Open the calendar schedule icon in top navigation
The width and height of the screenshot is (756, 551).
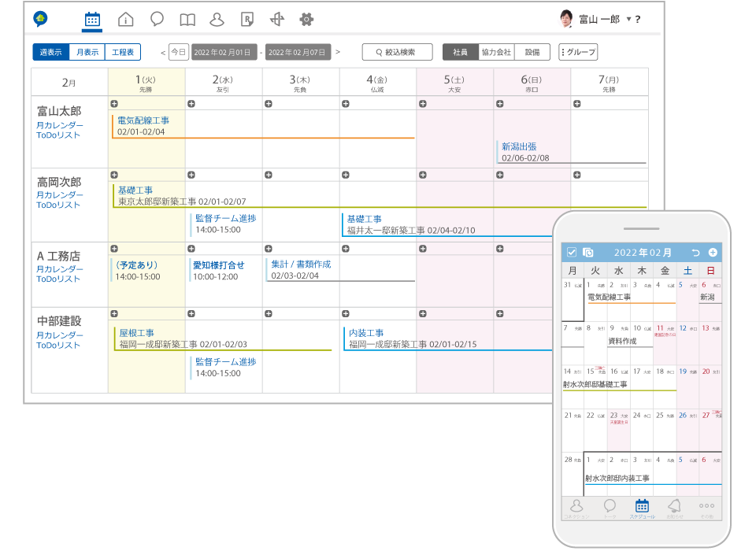(x=92, y=20)
